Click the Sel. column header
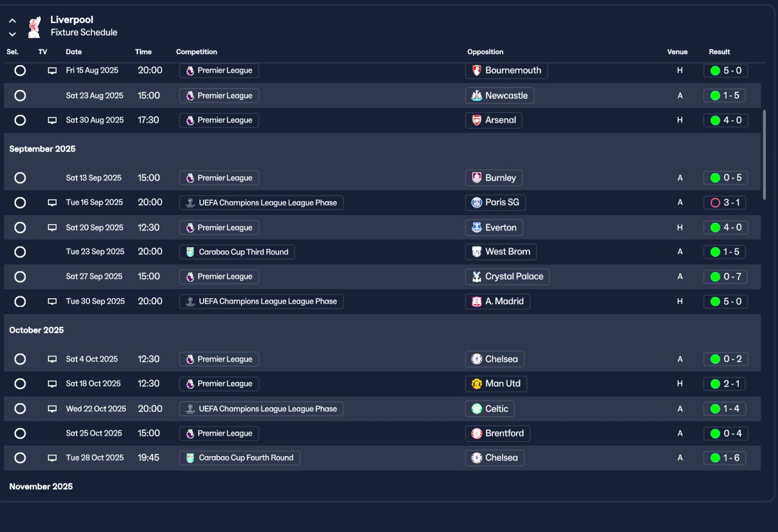The image size is (778, 532). tap(13, 52)
